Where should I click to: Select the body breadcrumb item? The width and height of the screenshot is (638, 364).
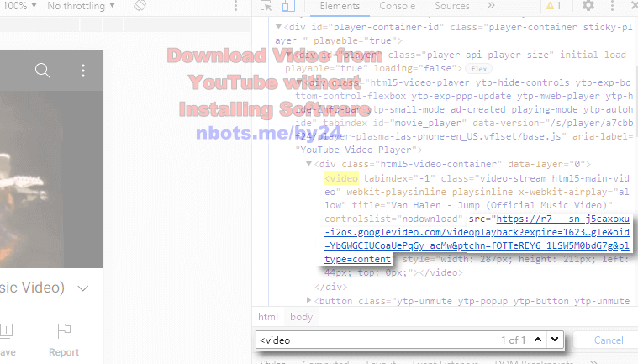pos(301,317)
